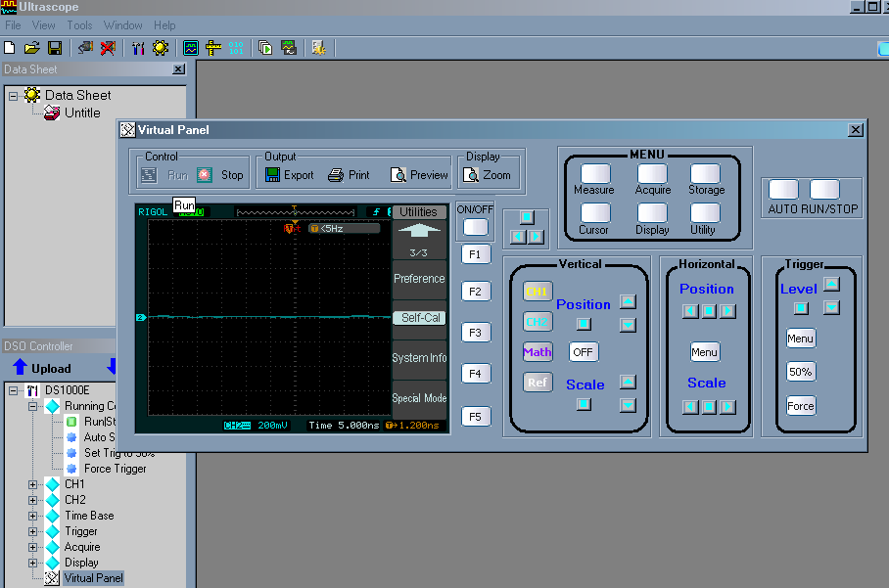Open the Window menu
The image size is (889, 588).
(x=122, y=25)
